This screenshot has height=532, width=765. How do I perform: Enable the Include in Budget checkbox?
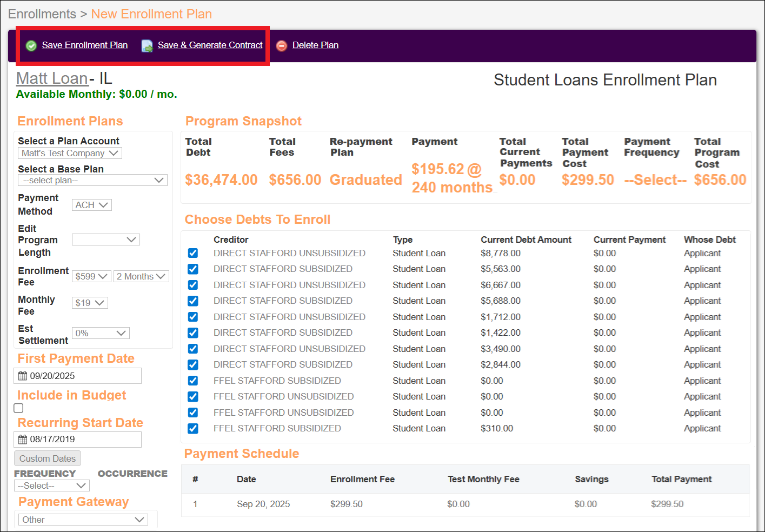pyautogui.click(x=19, y=408)
